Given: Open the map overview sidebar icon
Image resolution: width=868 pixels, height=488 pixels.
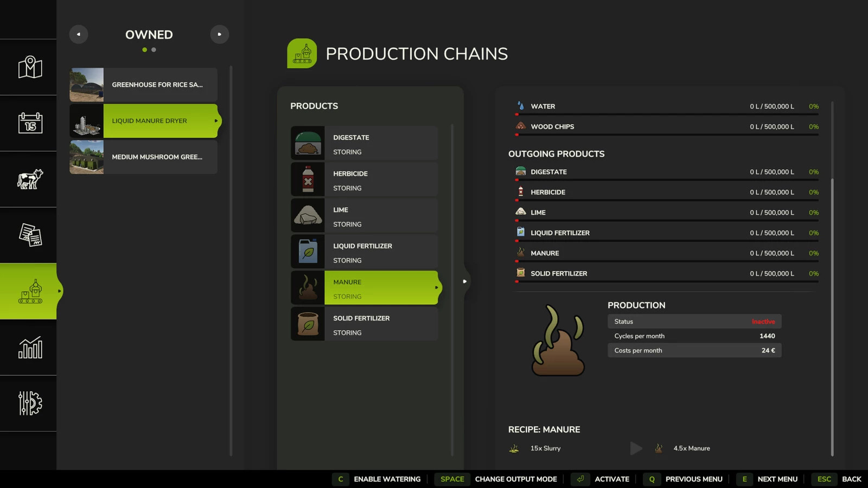Looking at the screenshot, I should click(30, 67).
